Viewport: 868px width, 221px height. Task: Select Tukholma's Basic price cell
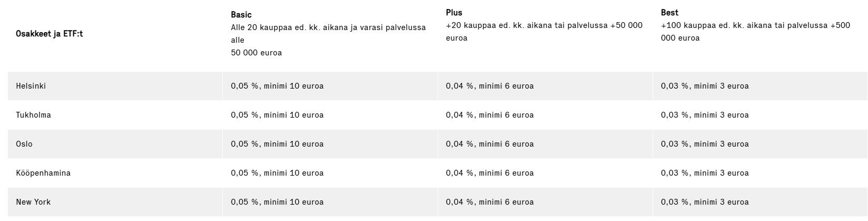click(x=277, y=115)
